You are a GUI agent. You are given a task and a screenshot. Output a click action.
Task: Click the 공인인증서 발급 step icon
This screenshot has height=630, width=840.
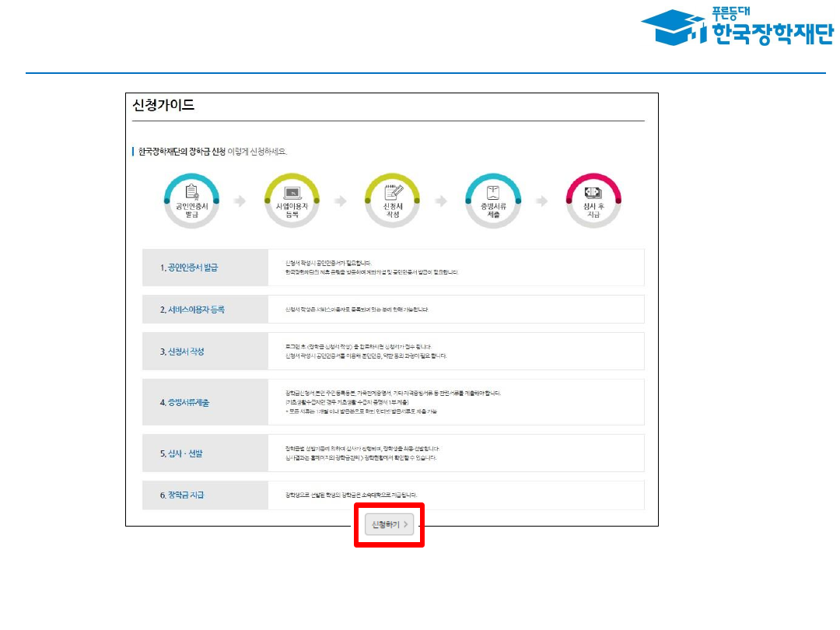tap(191, 201)
